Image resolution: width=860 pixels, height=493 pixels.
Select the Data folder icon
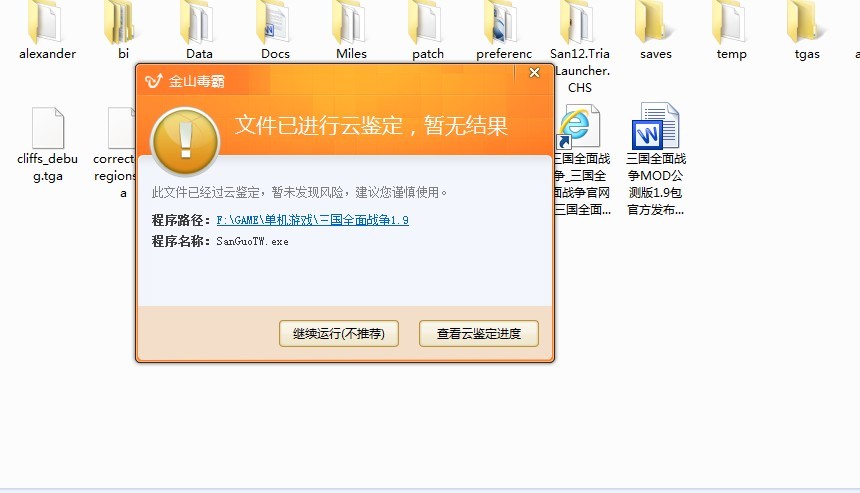click(197, 22)
